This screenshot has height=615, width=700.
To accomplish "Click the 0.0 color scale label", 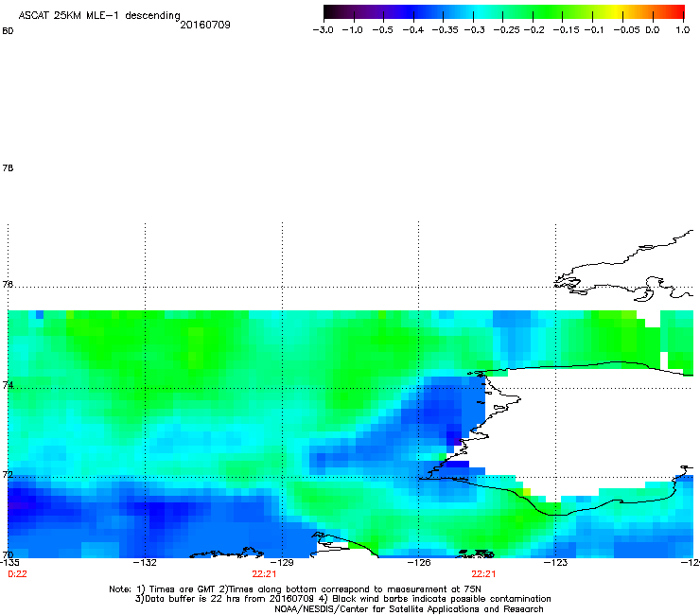I will point(653,30).
